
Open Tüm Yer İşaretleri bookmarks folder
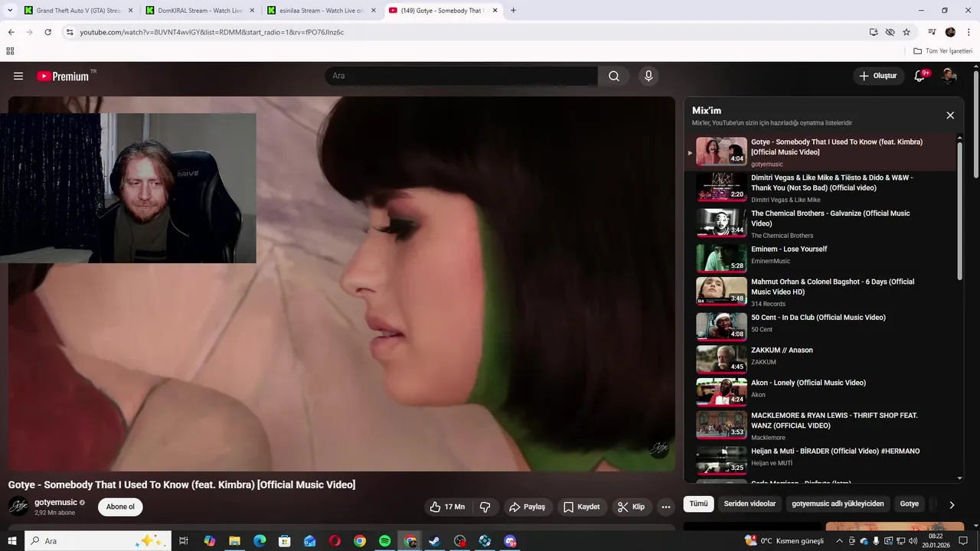click(x=943, y=51)
